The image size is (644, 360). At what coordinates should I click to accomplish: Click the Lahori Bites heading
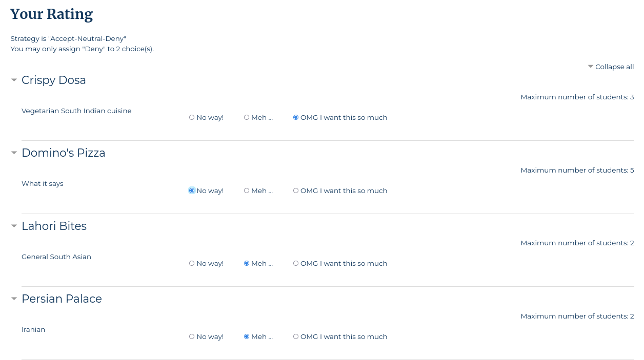tap(54, 226)
